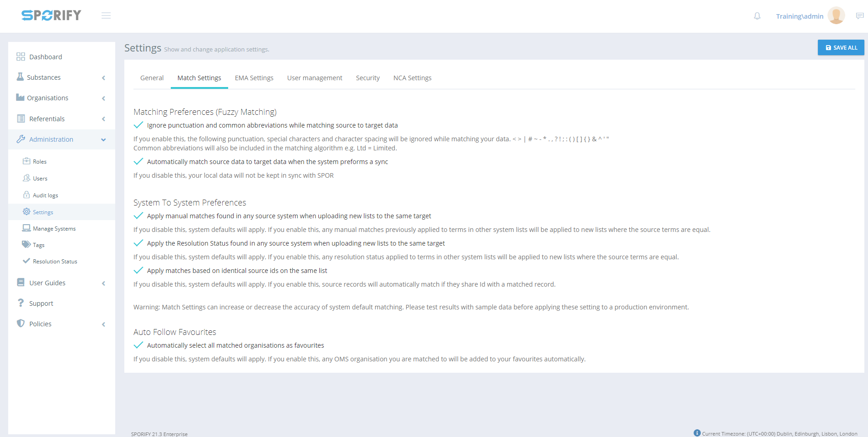The height and width of the screenshot is (437, 868).
Task: Click the Manage Systems laptop icon
Action: click(26, 228)
